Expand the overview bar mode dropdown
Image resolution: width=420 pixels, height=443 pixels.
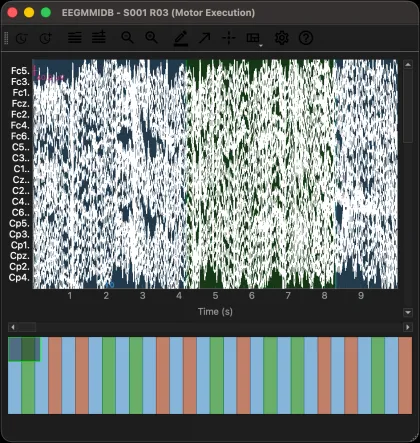click(x=254, y=39)
